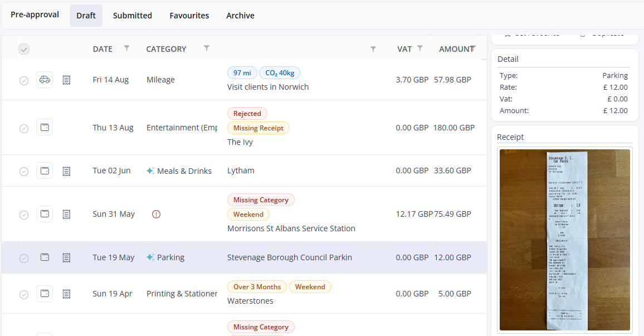Click the 'Sun 19 Apr' date cell
This screenshot has height=336, width=644.
coord(113,294)
